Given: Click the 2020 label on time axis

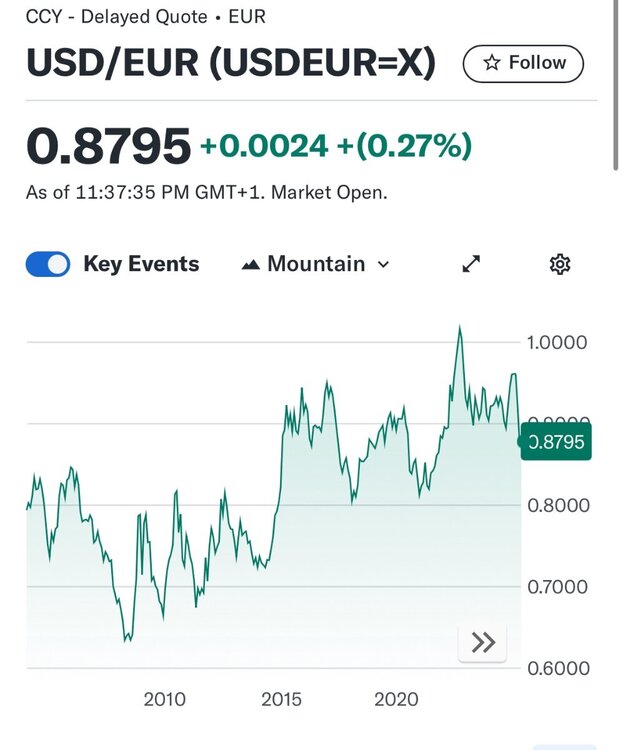Looking at the screenshot, I should [x=396, y=699].
